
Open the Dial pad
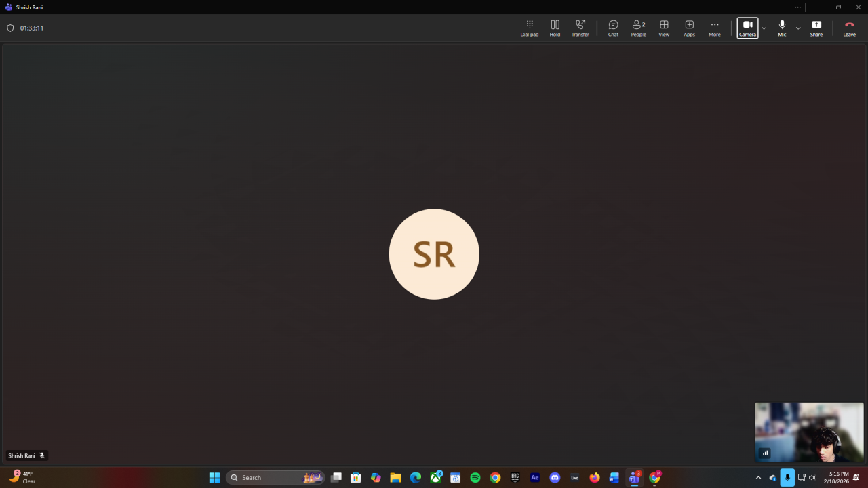pos(530,28)
